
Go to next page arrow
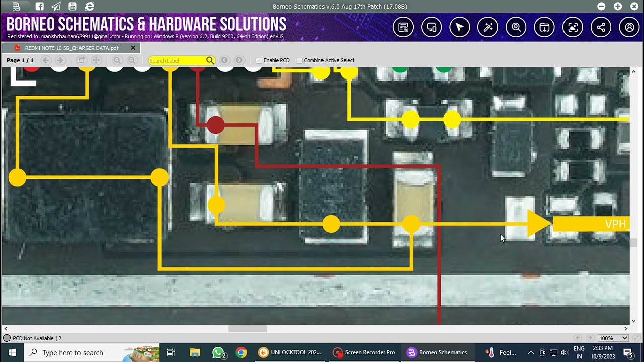pos(60,60)
